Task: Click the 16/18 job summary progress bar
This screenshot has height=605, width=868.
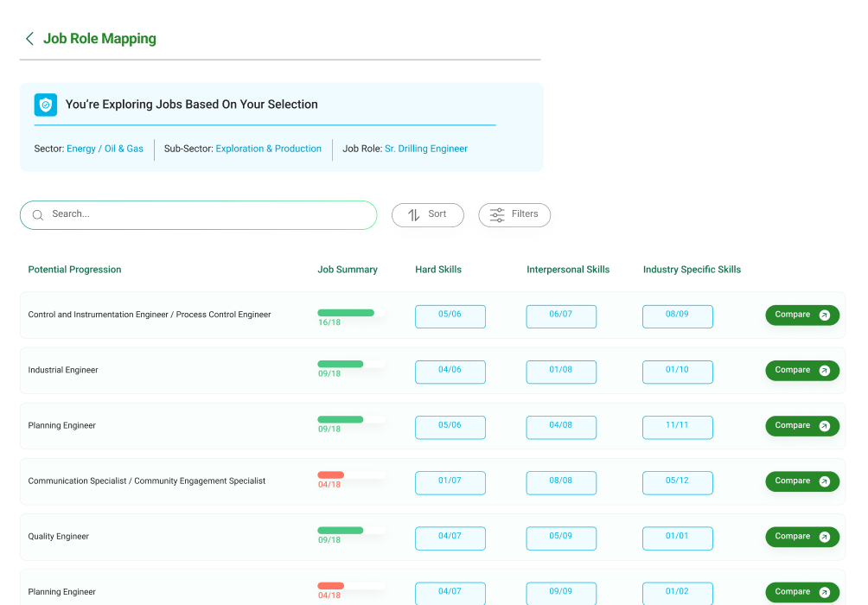Action: pos(346,313)
